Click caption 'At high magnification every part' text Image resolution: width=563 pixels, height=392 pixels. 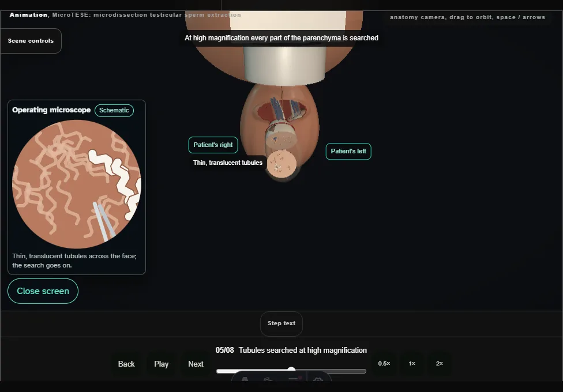pos(281,38)
